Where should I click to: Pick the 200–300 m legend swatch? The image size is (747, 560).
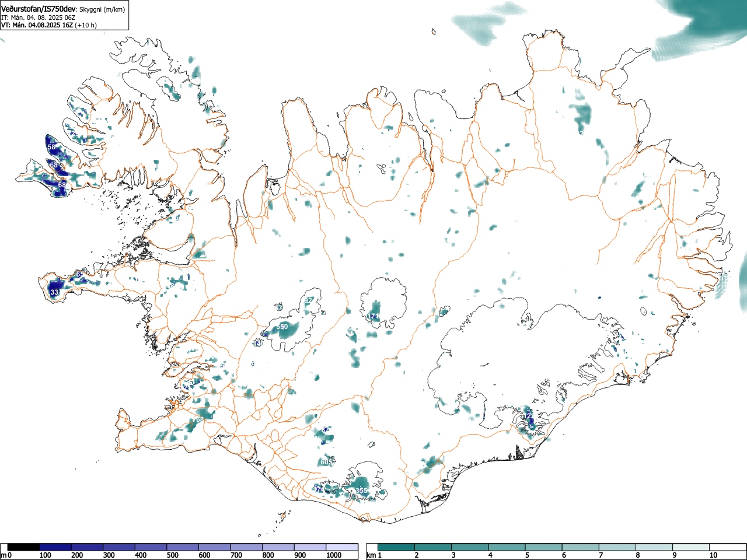click(88, 547)
